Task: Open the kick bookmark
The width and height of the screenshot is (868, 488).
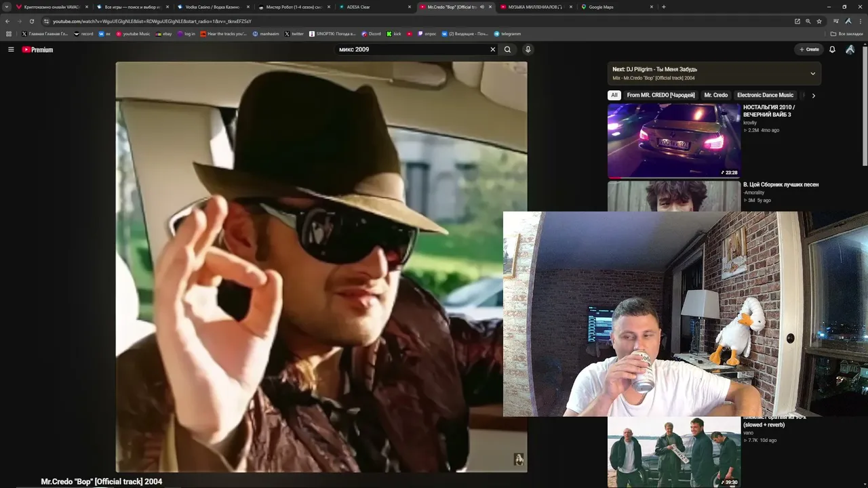Action: click(394, 34)
